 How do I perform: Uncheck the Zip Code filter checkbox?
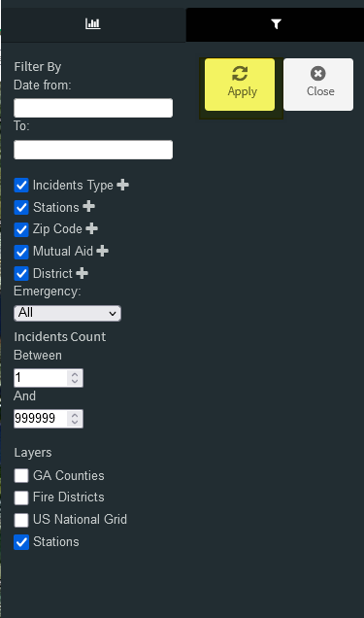point(21,229)
